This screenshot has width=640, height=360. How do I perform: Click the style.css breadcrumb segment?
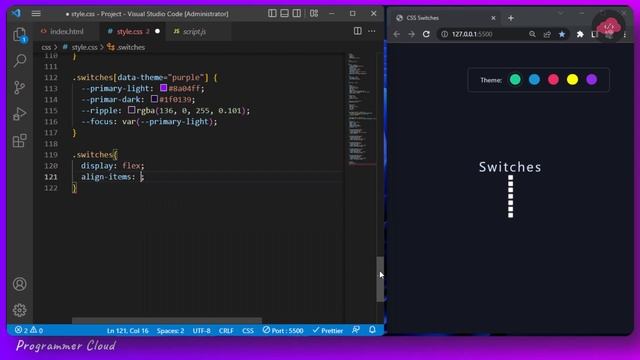tap(84, 47)
